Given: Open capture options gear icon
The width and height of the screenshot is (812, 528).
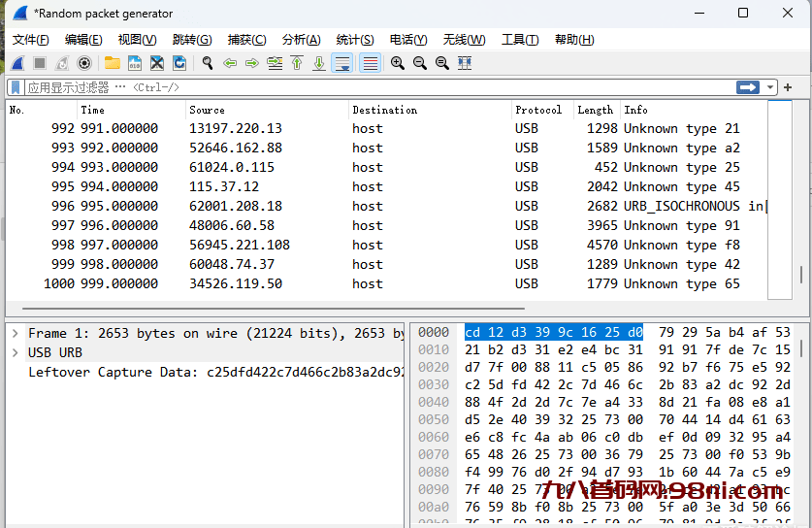Looking at the screenshot, I should click(84, 63).
